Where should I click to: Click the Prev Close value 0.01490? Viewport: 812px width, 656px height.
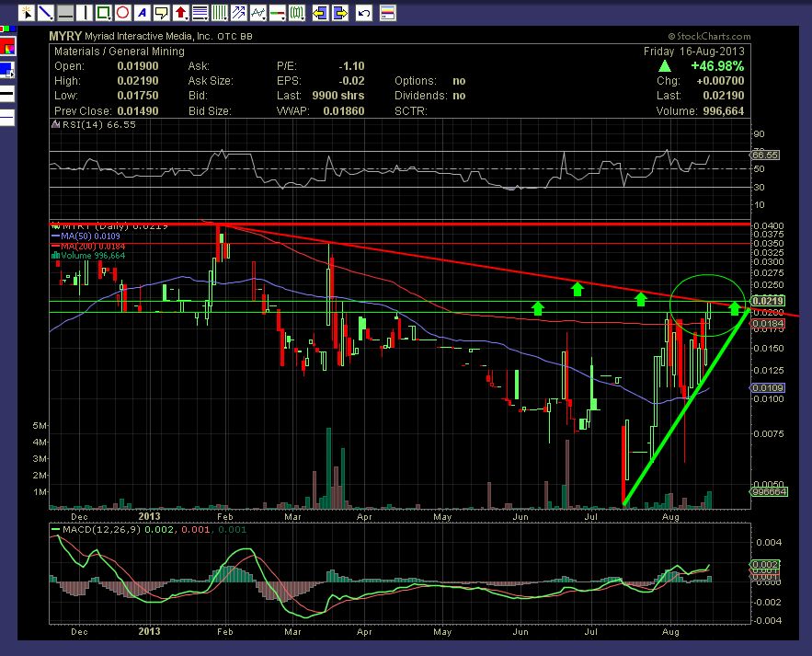click(138, 111)
